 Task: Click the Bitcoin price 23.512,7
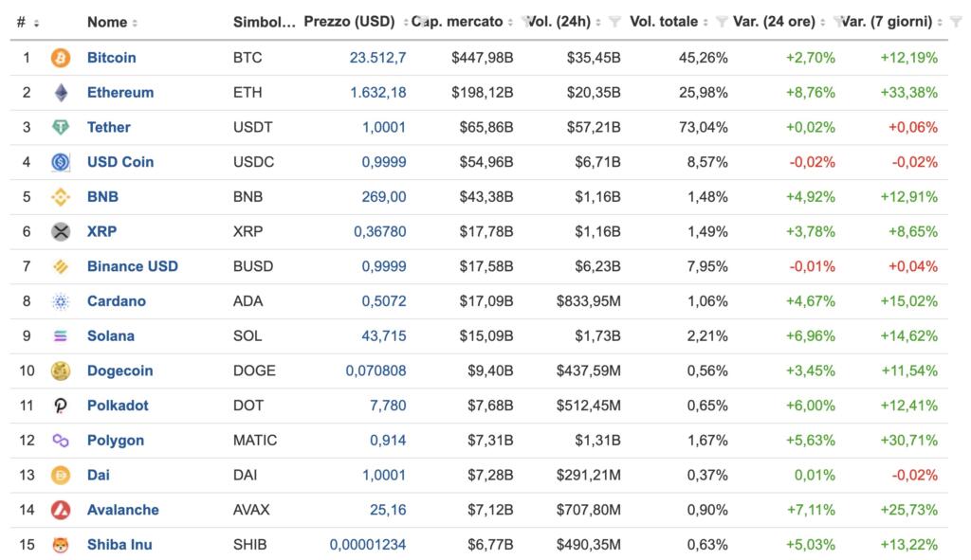pyautogui.click(x=377, y=58)
